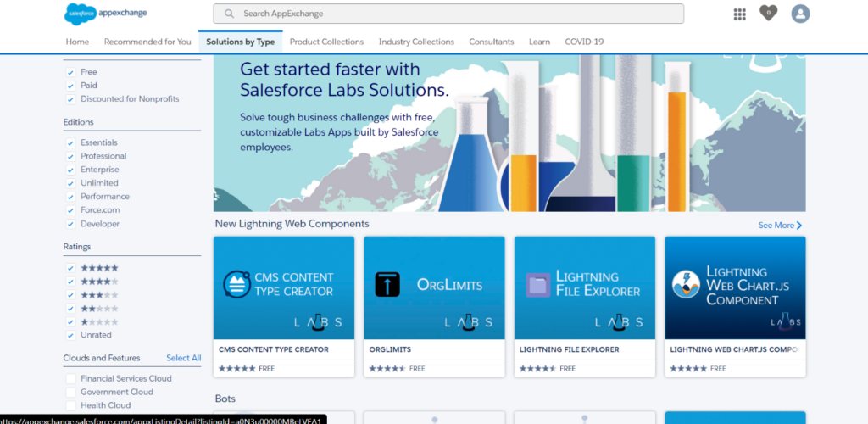Click the See More chevron arrow
Screen dimensions: 868x424
[x=798, y=226]
